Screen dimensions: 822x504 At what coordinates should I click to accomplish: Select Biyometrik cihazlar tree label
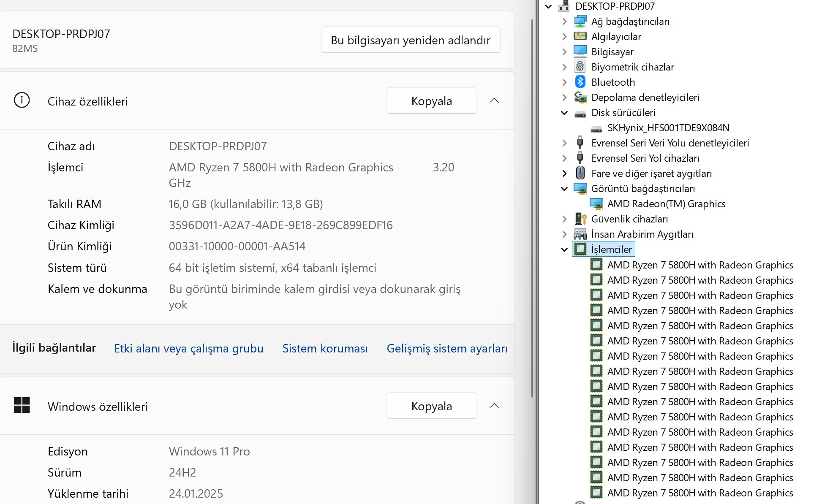point(632,67)
